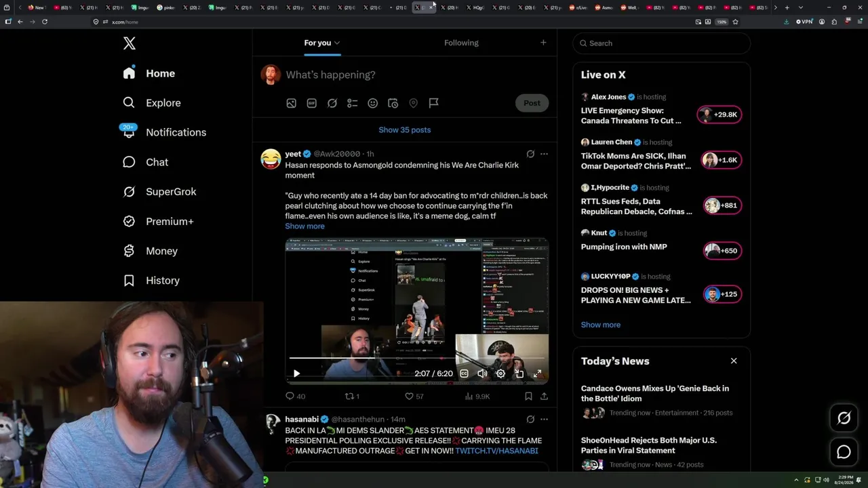This screenshot has width=868, height=488.
Task: Open SuperGrok in the sidebar
Action: (x=159, y=192)
